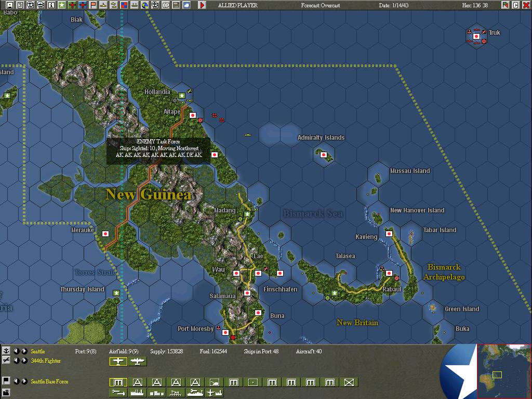Image resolution: width=532 pixels, height=399 pixels.
Task: Open the Seattle Base Force link
Action: (x=49, y=381)
